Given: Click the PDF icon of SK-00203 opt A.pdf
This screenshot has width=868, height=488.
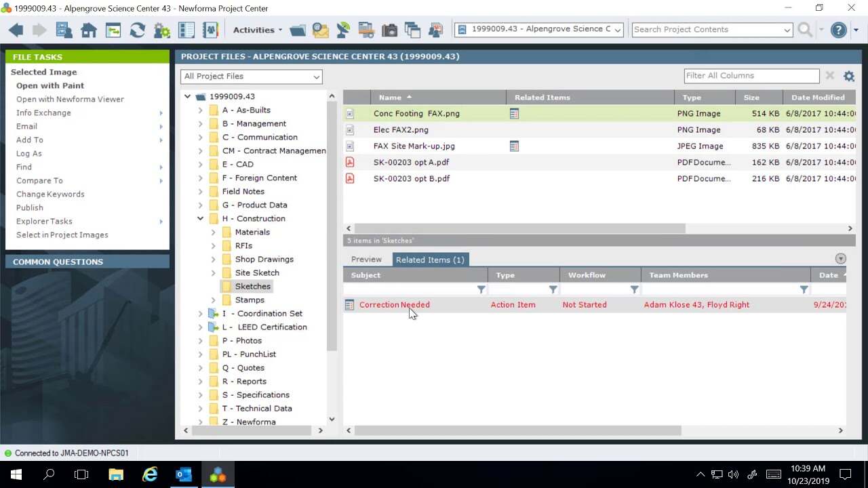Looking at the screenshot, I should click(x=350, y=162).
